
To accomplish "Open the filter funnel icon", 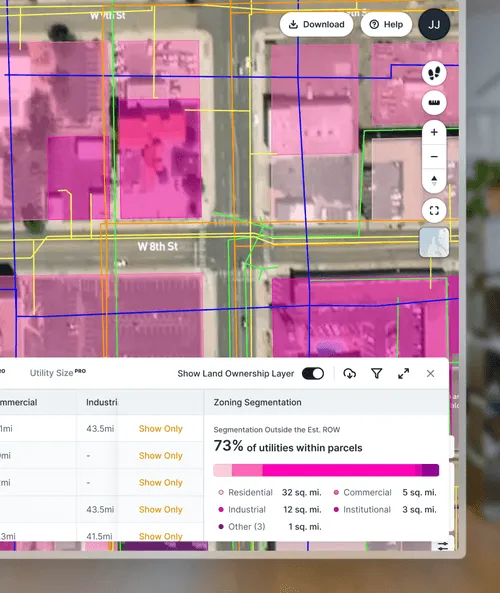I will click(377, 374).
